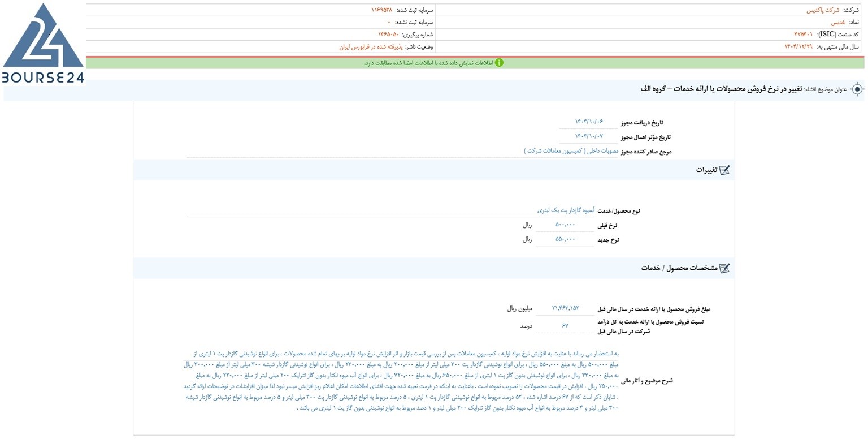Viewport: 868px width, 439px height.
Task: Click the edit icon next to مشخصات محصول / خدمات
Action: click(x=724, y=268)
